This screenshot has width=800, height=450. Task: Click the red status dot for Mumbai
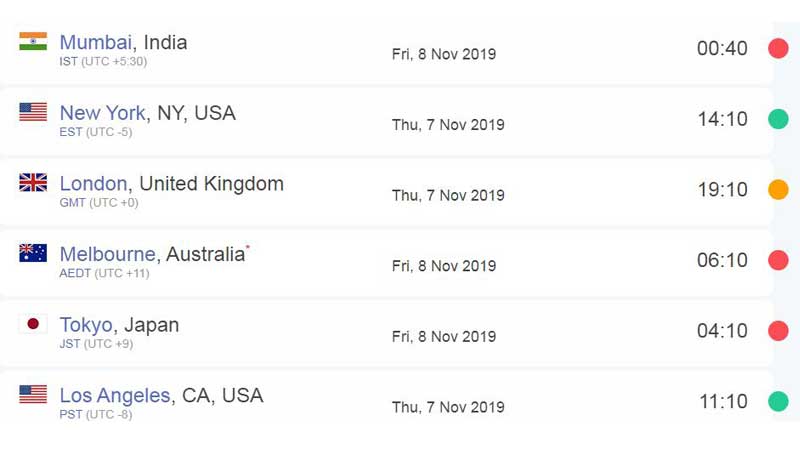tap(778, 48)
